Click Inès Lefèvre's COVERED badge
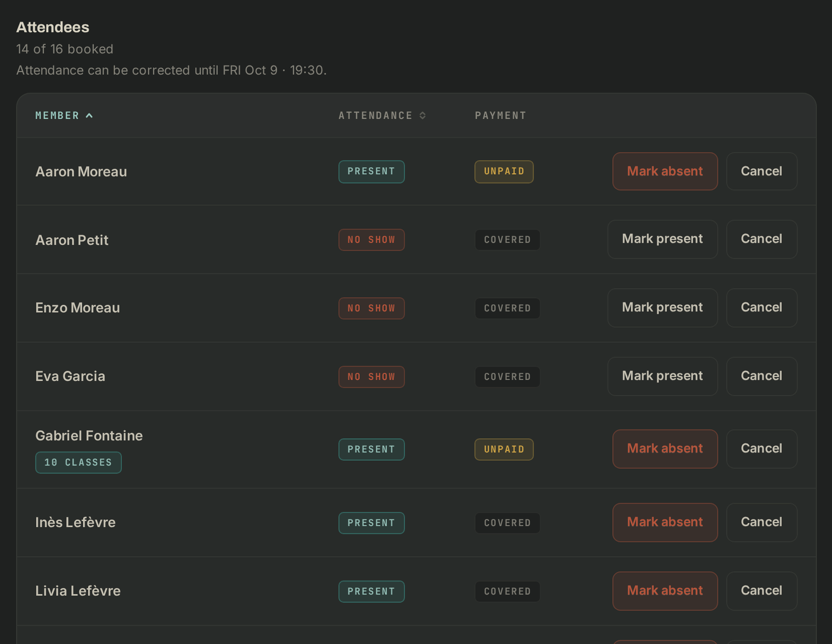Image resolution: width=832 pixels, height=644 pixels. tap(508, 523)
